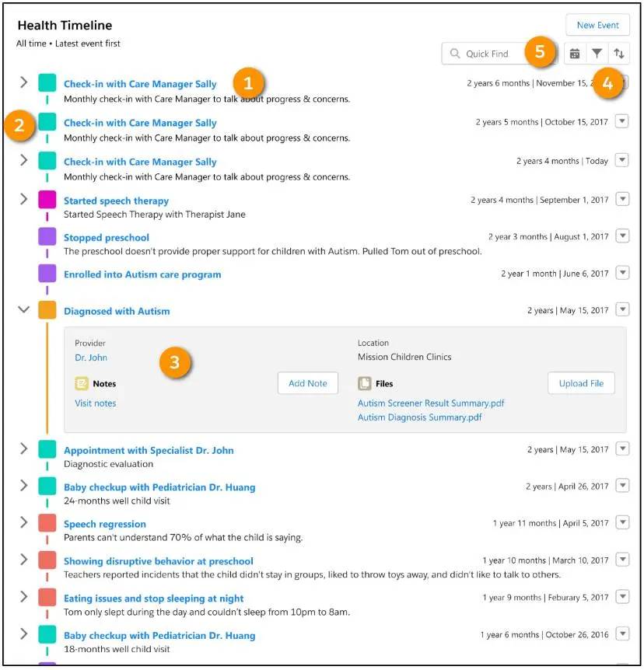
Task: Click the teal marker beside first Check-in event
Action: [x=48, y=83]
